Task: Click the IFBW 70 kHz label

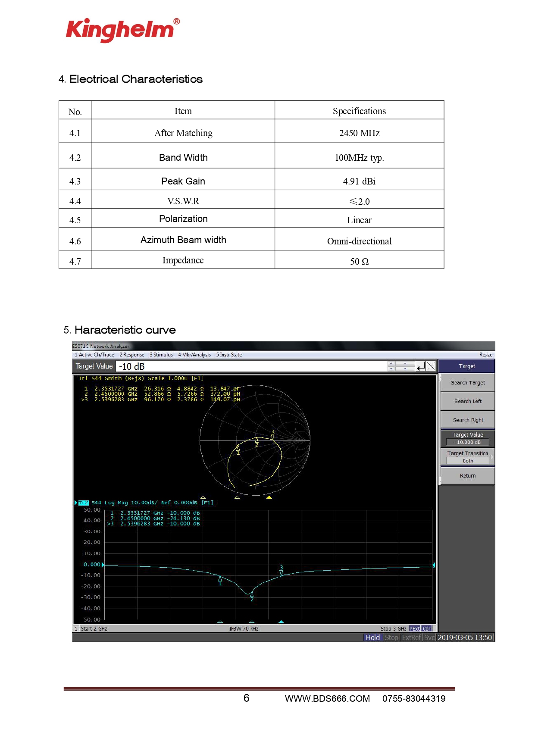Action: (244, 628)
